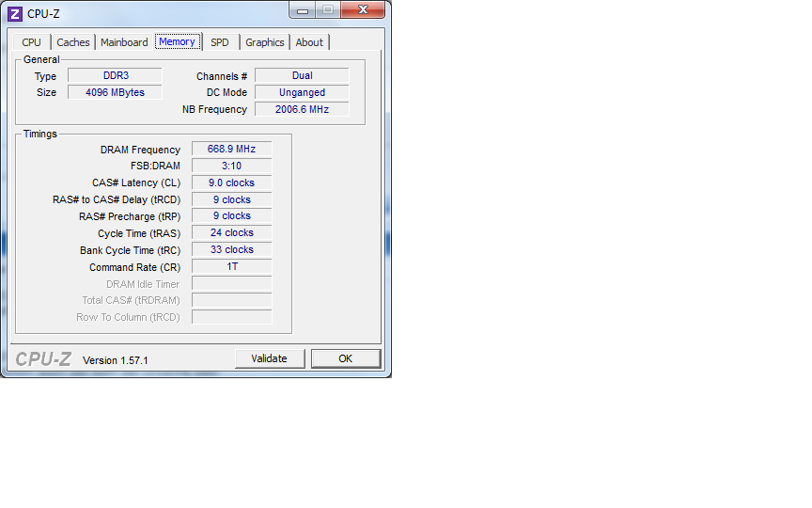The image size is (812, 508).
Task: Click the CPU-Z purple Z title icon
Action: coord(14,13)
